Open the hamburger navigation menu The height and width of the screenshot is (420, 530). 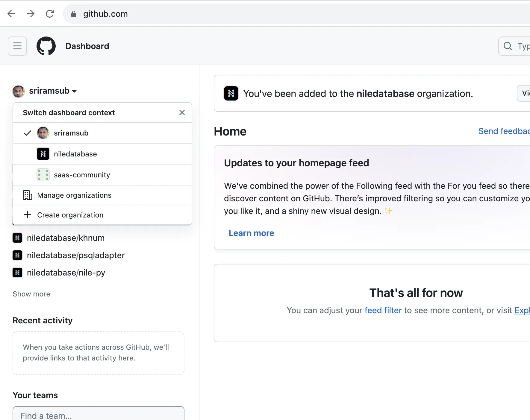17,46
